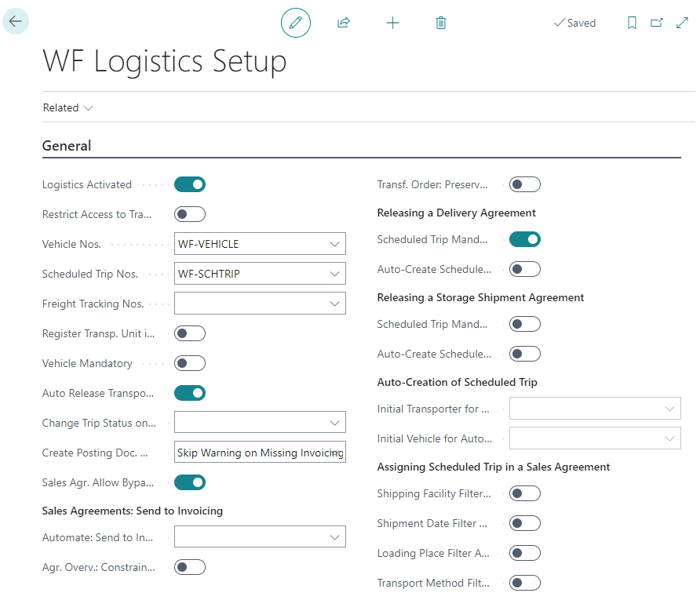Click the Scheduled Trip Nos. field label
This screenshot has width=700, height=600.
90,275
